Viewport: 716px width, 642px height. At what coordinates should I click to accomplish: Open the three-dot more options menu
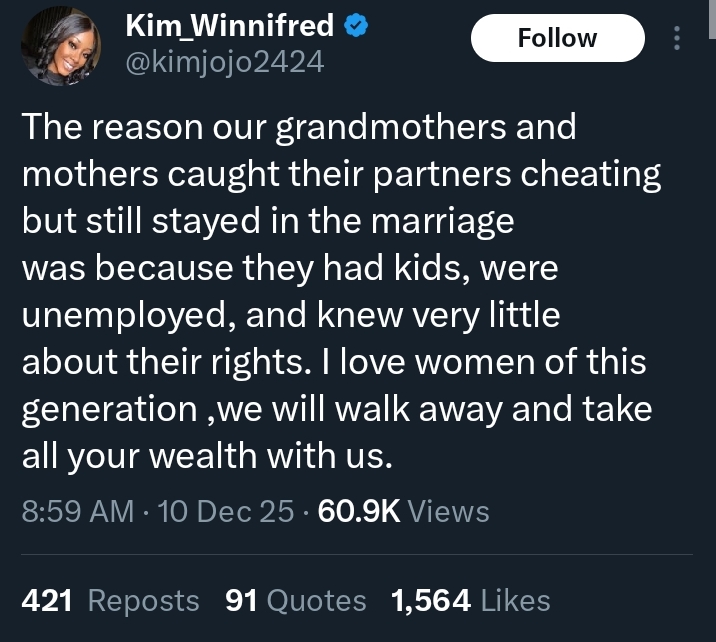click(x=677, y=39)
